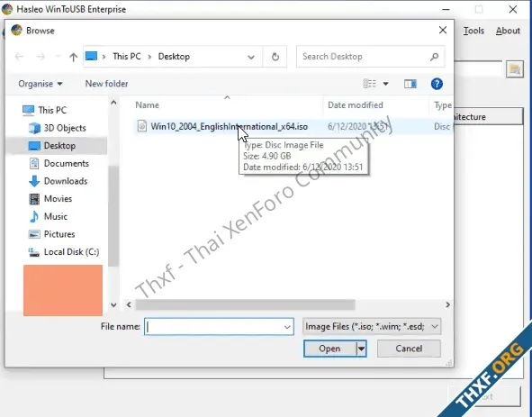Screen dimensions: 532x417
Task: Click the search magnifier icon
Action: coord(434,57)
